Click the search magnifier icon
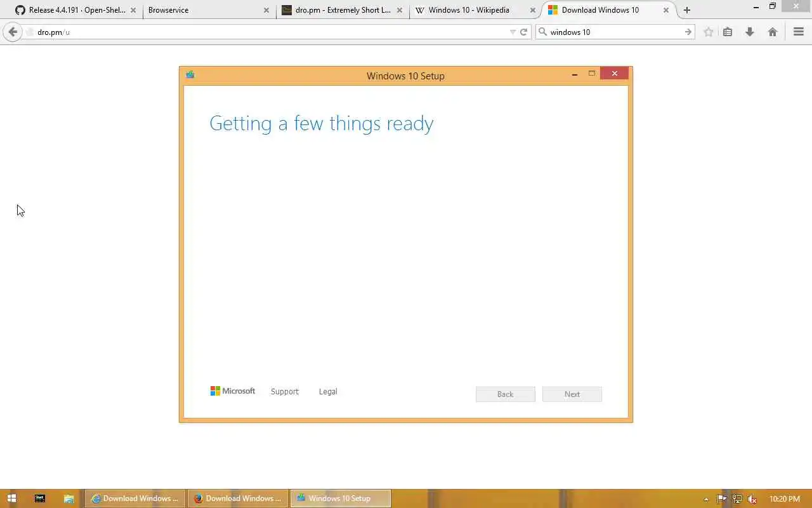The width and height of the screenshot is (812, 508). coord(542,32)
